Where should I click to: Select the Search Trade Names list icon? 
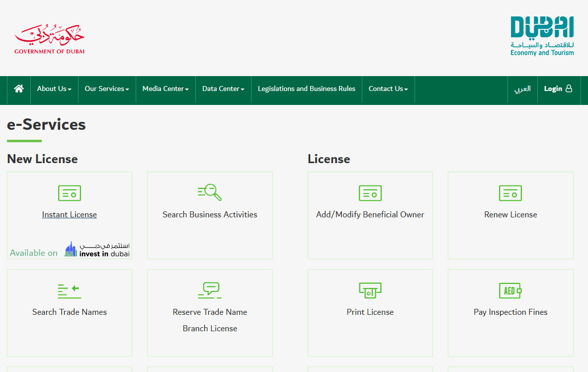point(69,290)
